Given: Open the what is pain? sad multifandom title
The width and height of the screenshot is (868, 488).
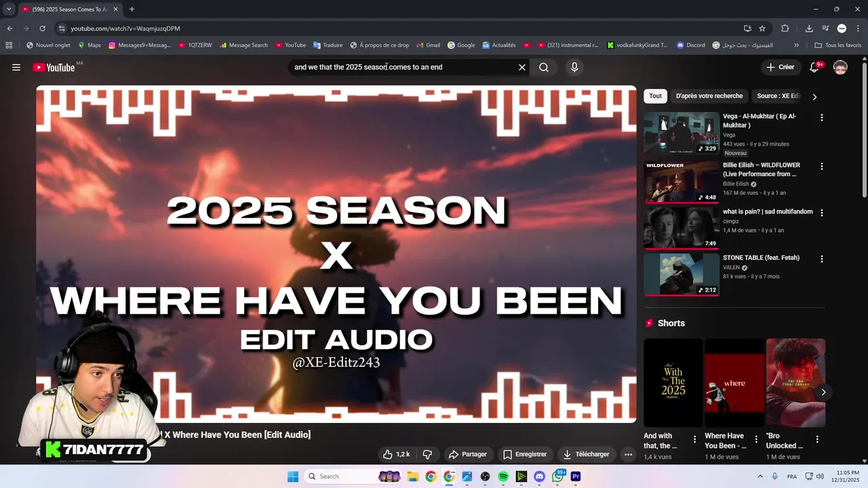Looking at the screenshot, I should (768, 211).
